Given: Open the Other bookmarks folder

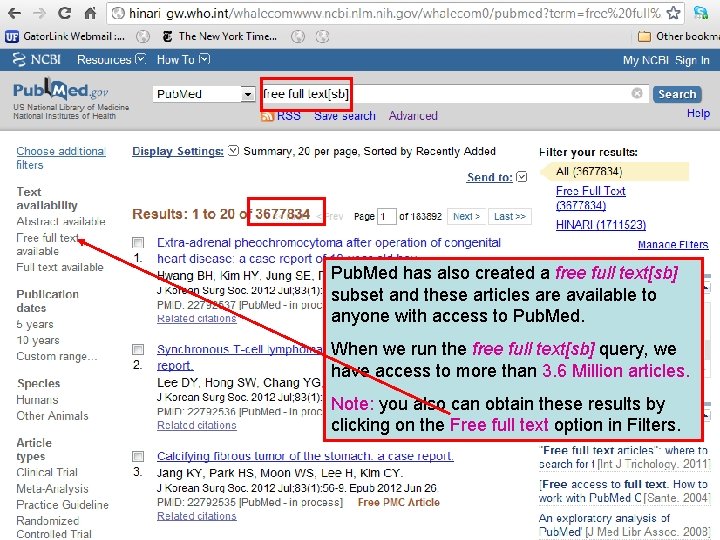Looking at the screenshot, I should 679,36.
